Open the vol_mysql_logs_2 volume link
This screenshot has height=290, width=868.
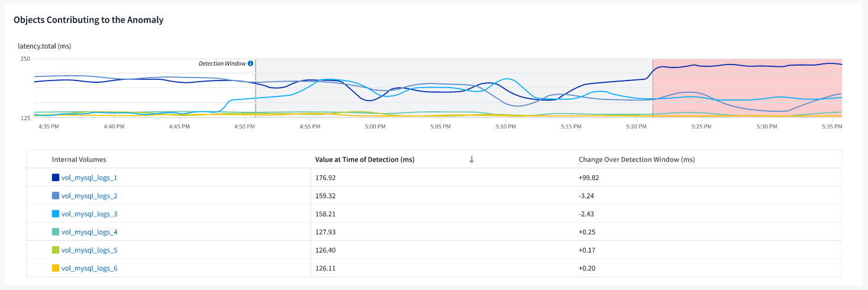pyautogui.click(x=89, y=196)
